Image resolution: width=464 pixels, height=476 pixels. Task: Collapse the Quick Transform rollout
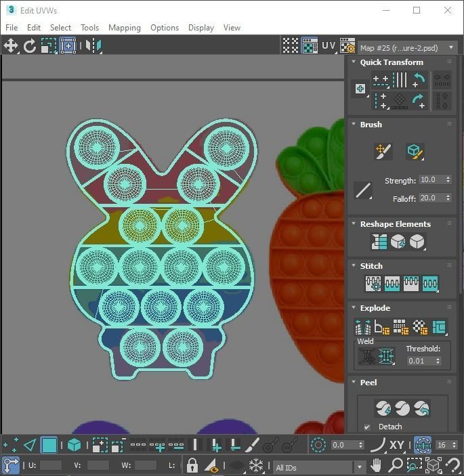pos(354,62)
